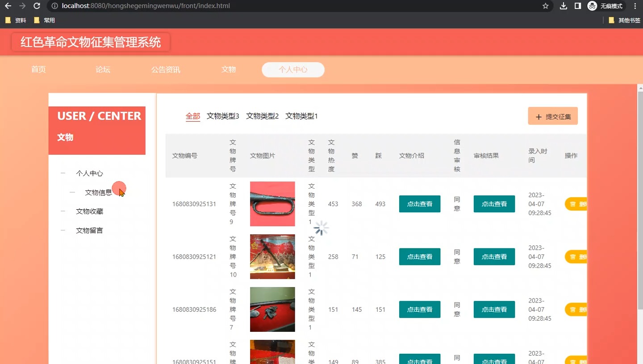
Task: Filter by 文物类型2 tab
Action: point(262,116)
